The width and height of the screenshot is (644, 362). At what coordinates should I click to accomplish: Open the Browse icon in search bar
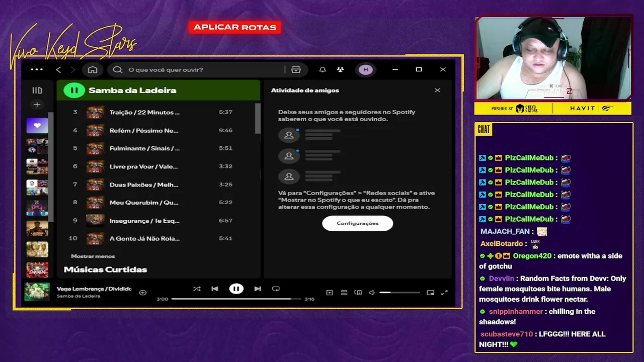pyautogui.click(x=296, y=69)
